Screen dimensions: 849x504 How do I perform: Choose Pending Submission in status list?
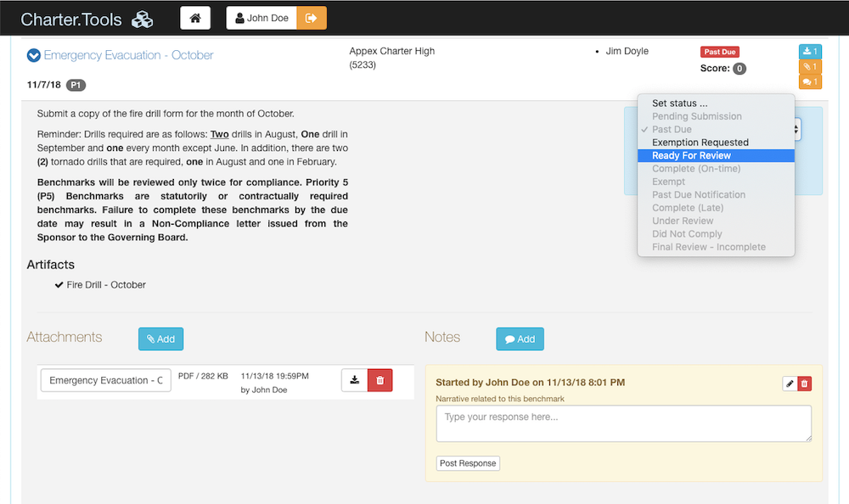[716, 116]
